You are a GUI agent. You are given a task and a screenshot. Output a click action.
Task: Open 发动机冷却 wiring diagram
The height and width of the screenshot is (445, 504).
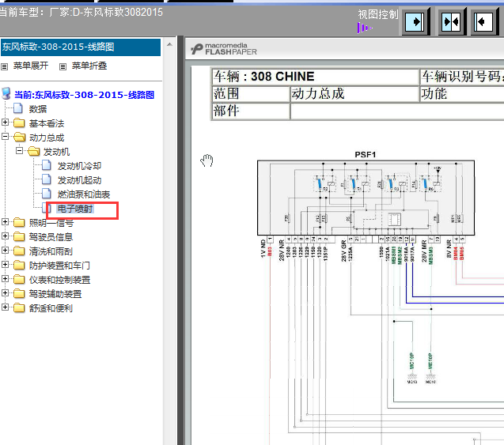79,166
